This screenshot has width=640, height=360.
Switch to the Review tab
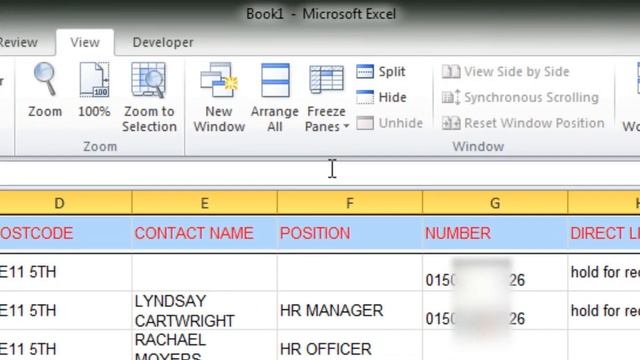point(18,42)
